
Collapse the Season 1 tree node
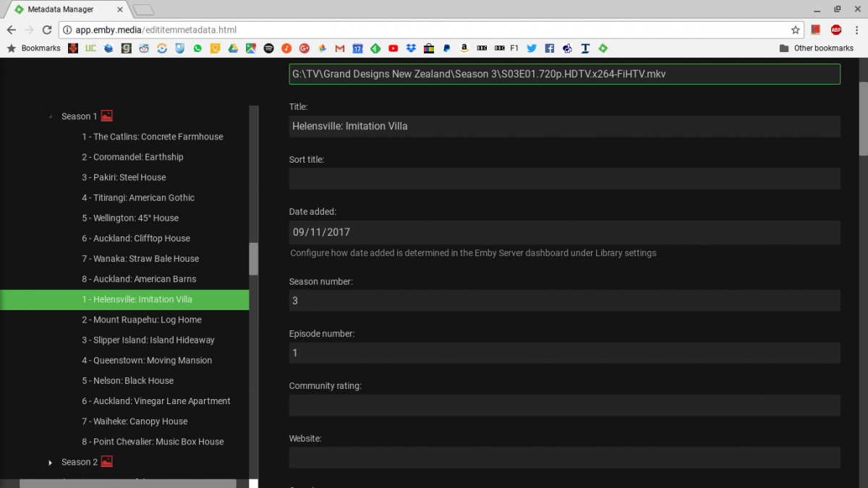tap(51, 116)
